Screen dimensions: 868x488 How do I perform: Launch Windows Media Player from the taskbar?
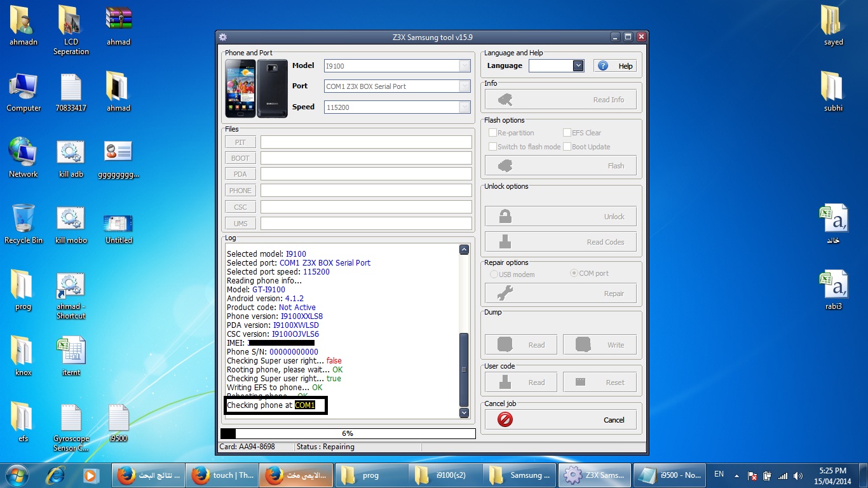point(90,475)
